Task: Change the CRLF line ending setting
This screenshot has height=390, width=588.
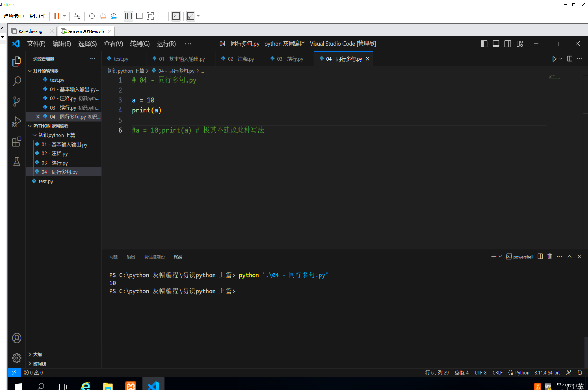Action: [x=497, y=372]
